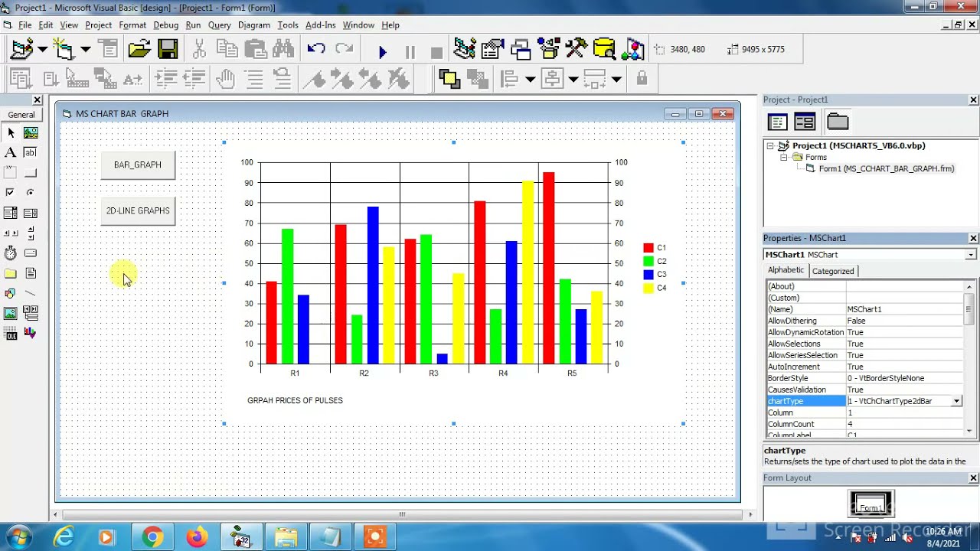Image resolution: width=980 pixels, height=551 pixels.
Task: Click the Windows Start button
Action: tap(18, 537)
